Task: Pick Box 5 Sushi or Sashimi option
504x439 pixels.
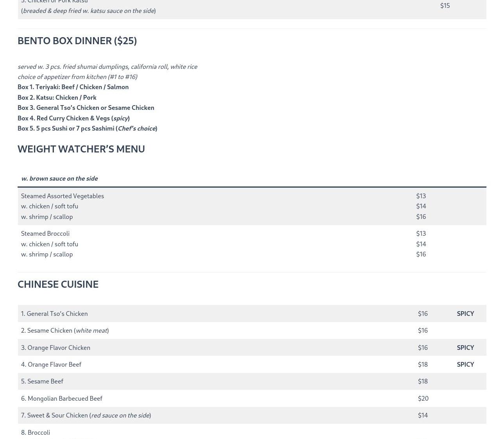Action: click(x=87, y=128)
